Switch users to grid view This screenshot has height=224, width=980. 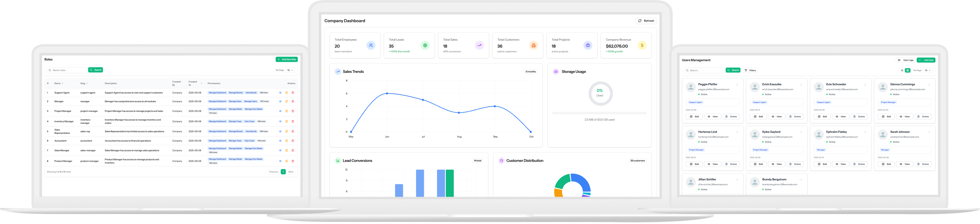pyautogui.click(x=907, y=71)
